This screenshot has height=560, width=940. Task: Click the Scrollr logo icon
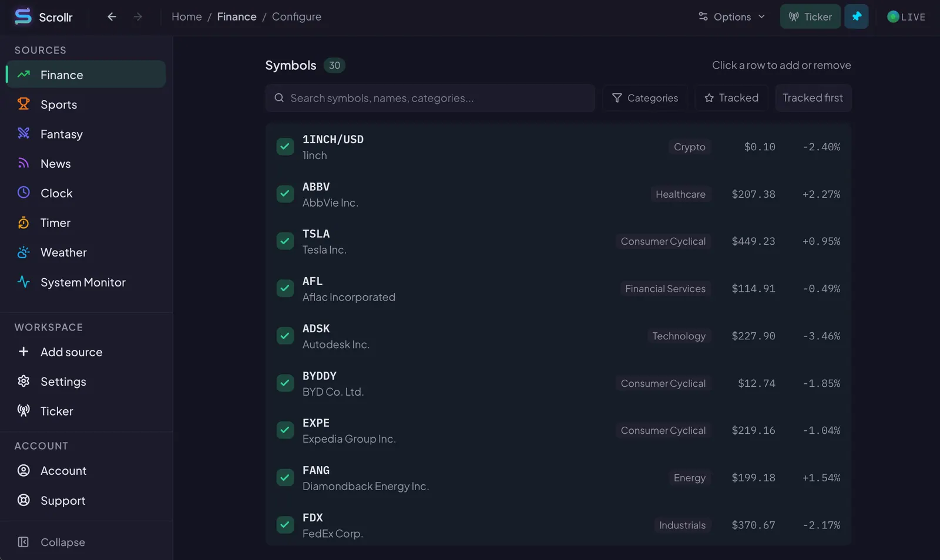tap(23, 16)
